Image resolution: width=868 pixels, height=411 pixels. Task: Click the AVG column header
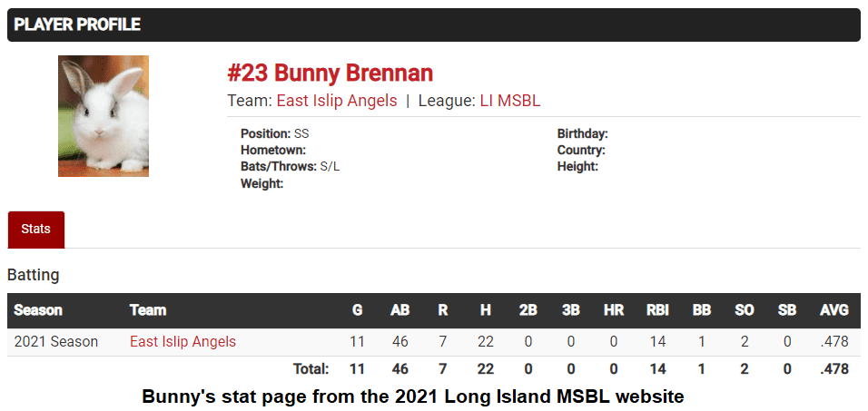pyautogui.click(x=833, y=310)
